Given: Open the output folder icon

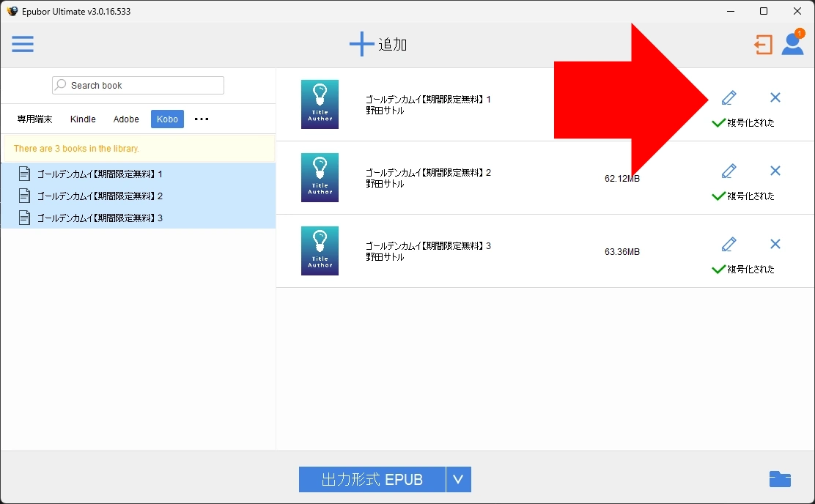Looking at the screenshot, I should 780,479.
